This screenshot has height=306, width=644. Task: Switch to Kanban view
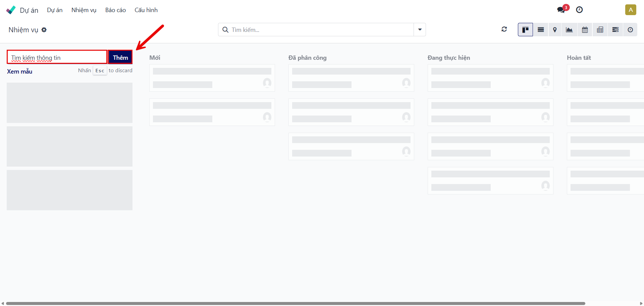click(525, 30)
